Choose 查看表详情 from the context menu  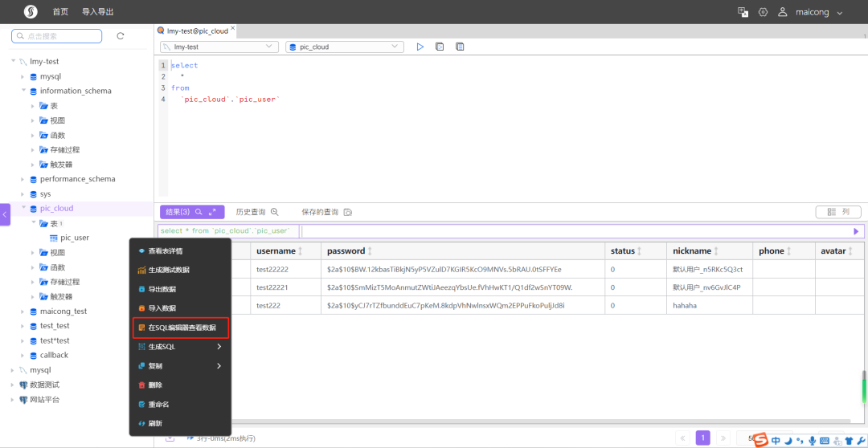[180, 251]
